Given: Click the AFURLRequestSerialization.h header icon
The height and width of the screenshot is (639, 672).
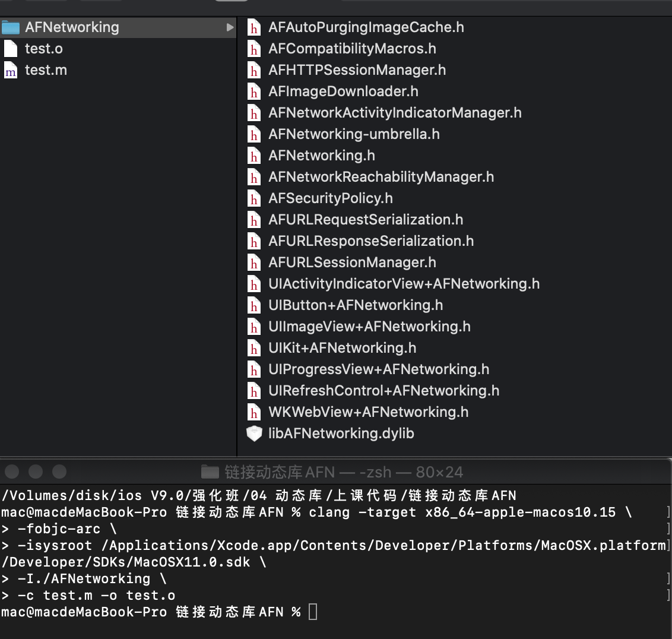Looking at the screenshot, I should [x=254, y=220].
